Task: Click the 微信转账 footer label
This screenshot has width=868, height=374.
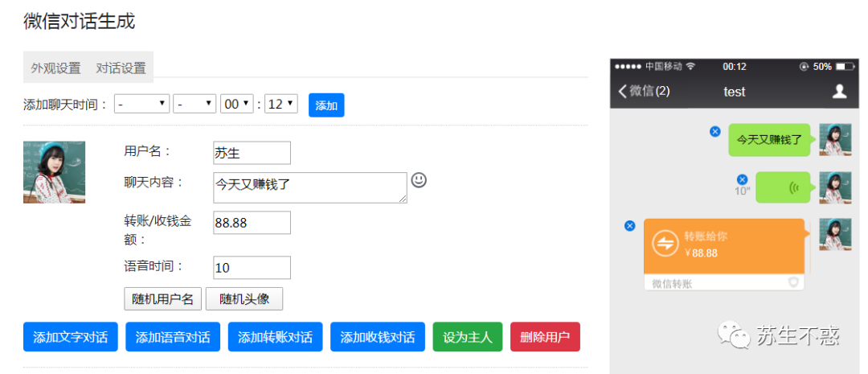Action: click(x=672, y=284)
